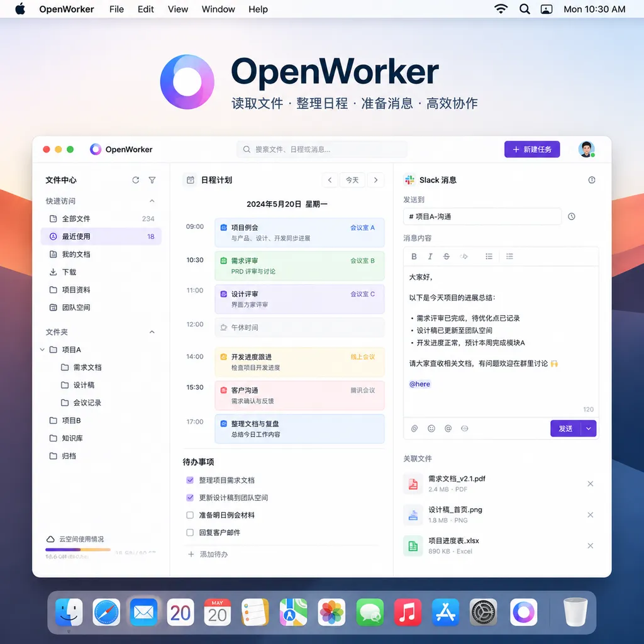Select 全部文件 in quick access
644x644 pixels.
point(101,218)
